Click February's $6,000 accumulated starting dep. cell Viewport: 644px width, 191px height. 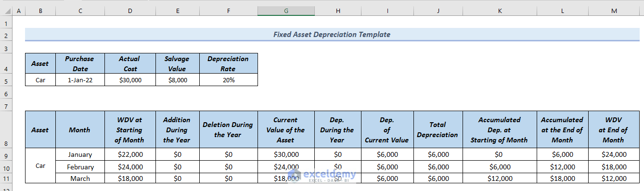coord(500,167)
